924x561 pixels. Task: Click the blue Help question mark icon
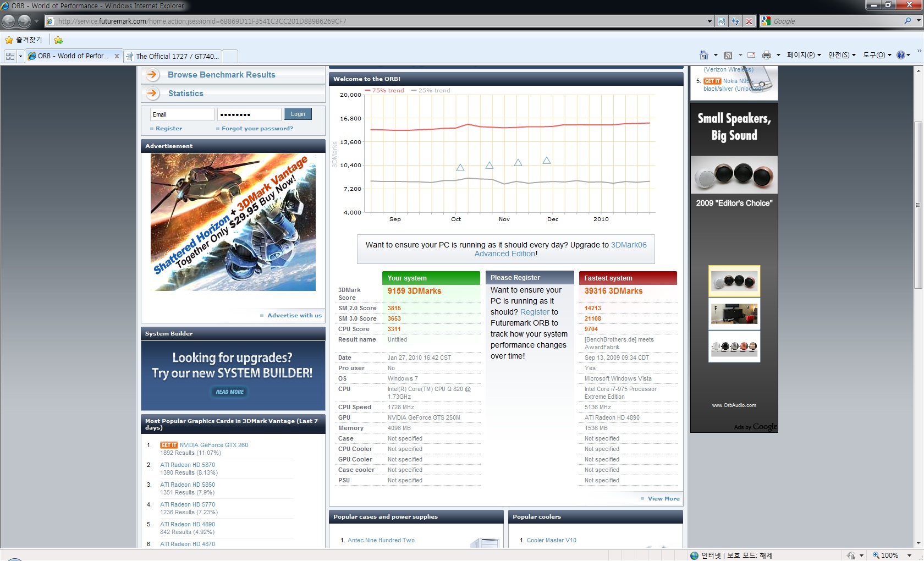pyautogui.click(x=900, y=55)
